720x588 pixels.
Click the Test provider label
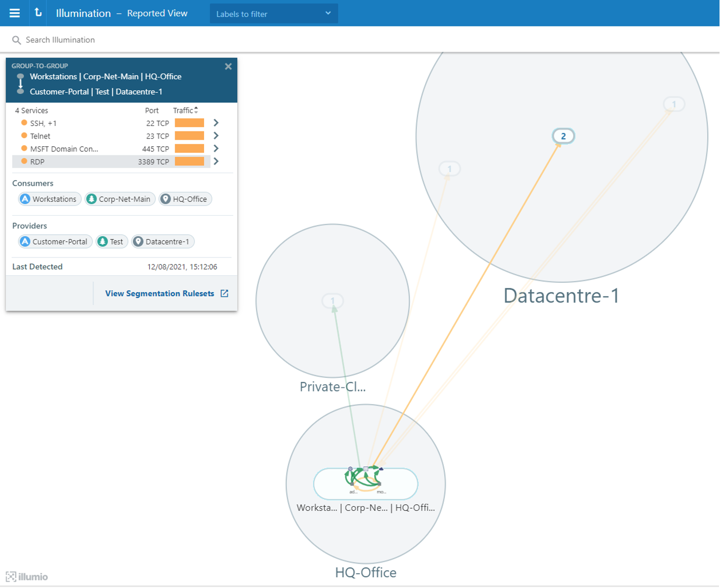coord(112,242)
